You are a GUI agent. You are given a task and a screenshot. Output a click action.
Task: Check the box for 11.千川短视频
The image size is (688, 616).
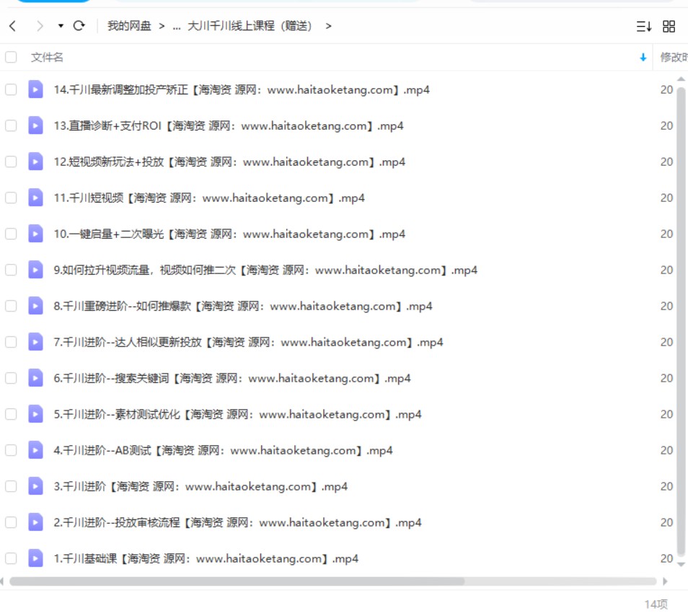pos(11,198)
